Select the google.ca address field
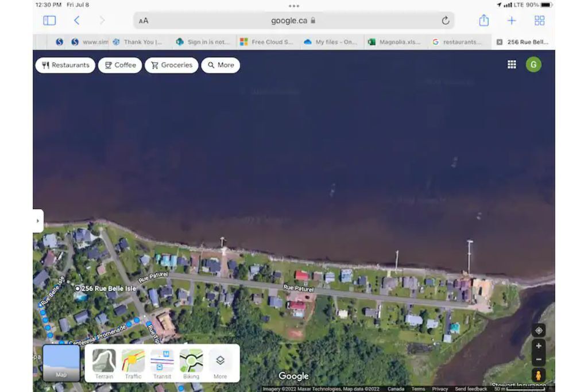 (293, 21)
